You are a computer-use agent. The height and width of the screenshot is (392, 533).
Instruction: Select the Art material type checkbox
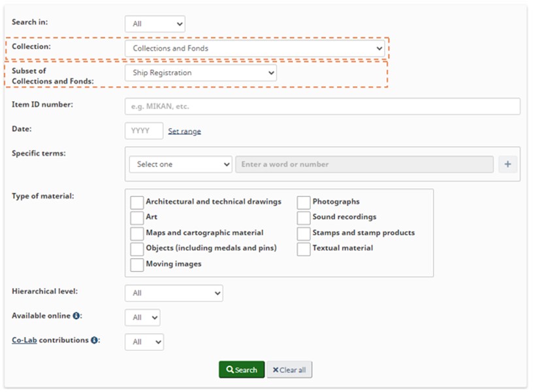point(137,218)
